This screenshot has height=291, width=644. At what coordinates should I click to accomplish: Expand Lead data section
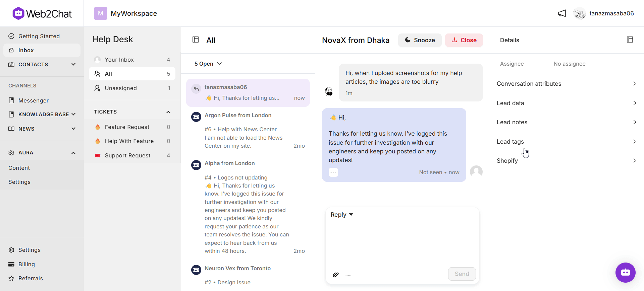(567, 103)
